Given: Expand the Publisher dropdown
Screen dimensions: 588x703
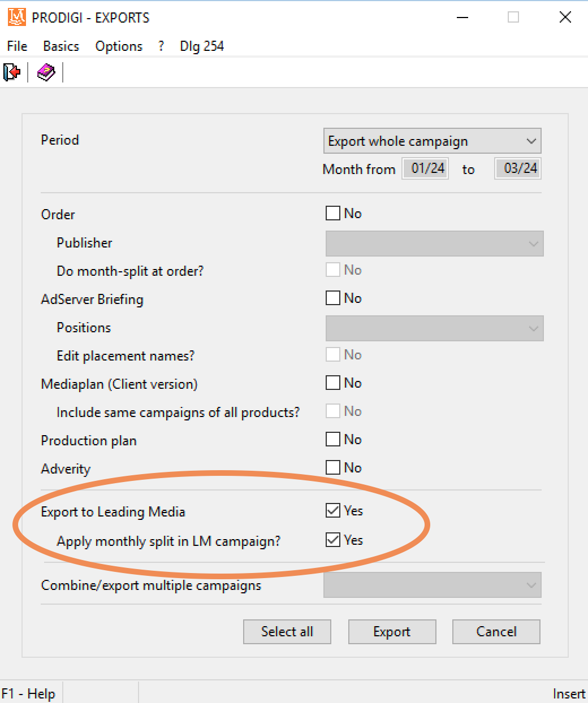Looking at the screenshot, I should coord(434,244).
